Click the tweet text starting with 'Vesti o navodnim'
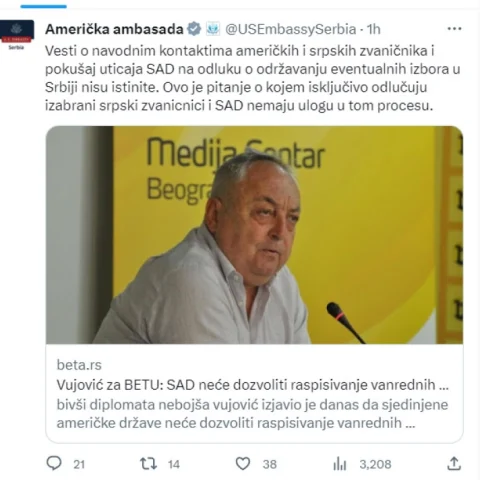 (253, 78)
